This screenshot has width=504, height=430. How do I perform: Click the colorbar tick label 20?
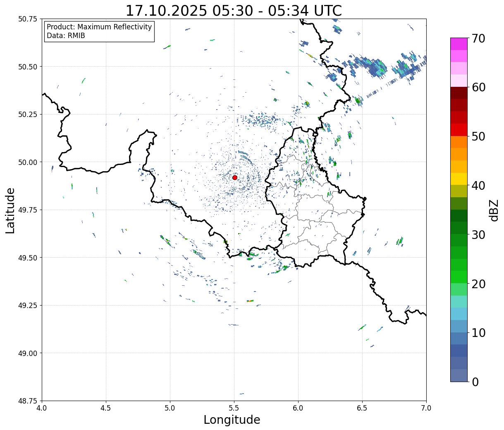pyautogui.click(x=478, y=284)
